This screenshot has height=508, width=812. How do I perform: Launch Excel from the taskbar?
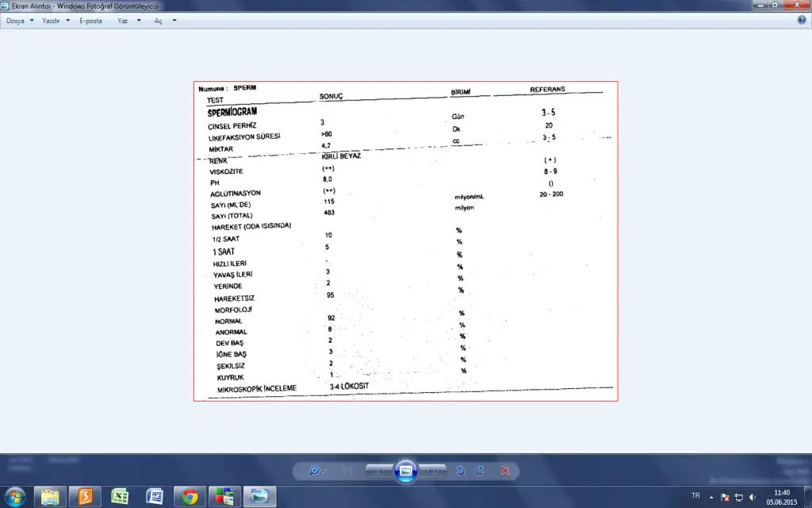click(120, 497)
